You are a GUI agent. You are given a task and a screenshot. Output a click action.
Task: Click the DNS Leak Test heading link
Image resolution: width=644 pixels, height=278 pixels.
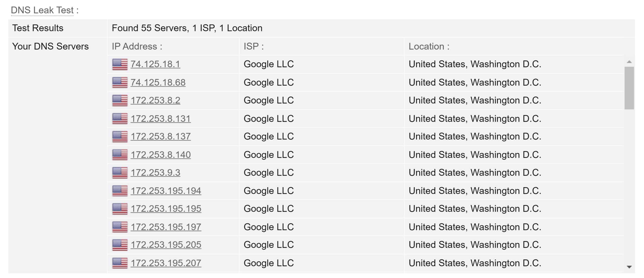[42, 10]
